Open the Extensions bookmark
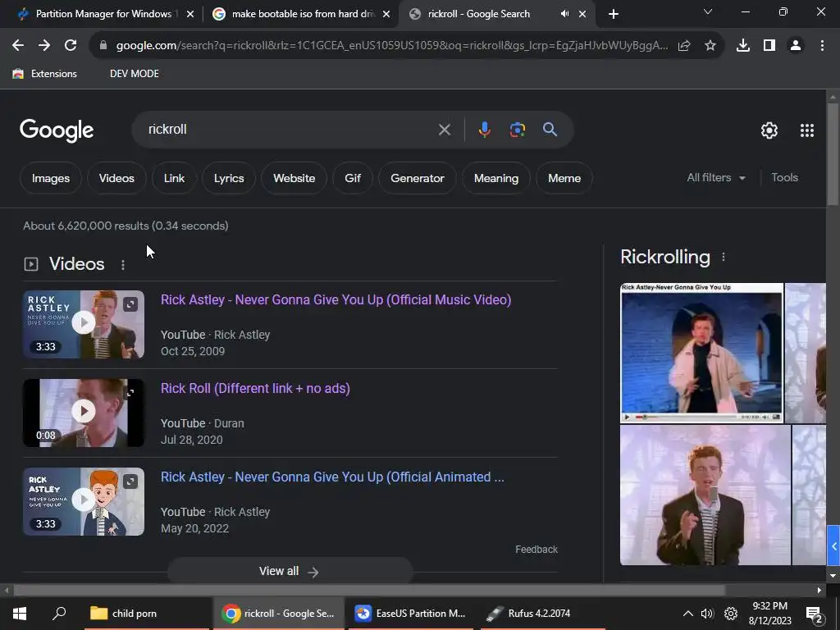Image resolution: width=840 pixels, height=630 pixels. pos(45,74)
